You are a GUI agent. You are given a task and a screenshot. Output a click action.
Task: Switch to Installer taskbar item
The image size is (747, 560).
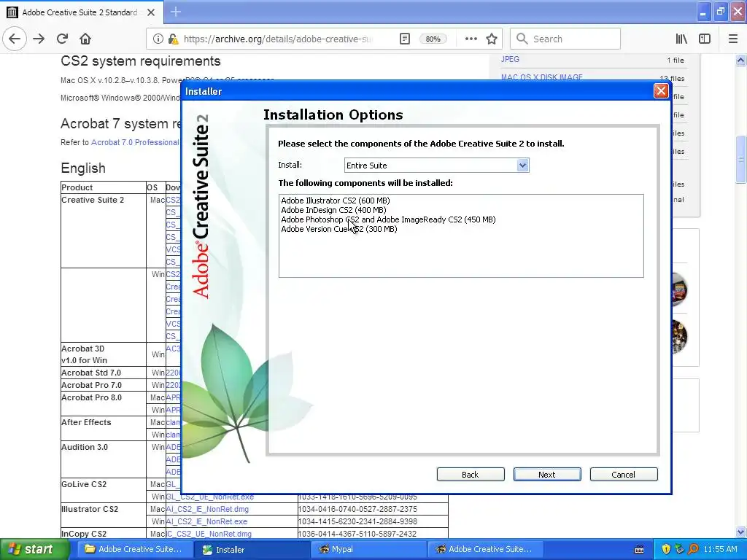pyautogui.click(x=252, y=549)
